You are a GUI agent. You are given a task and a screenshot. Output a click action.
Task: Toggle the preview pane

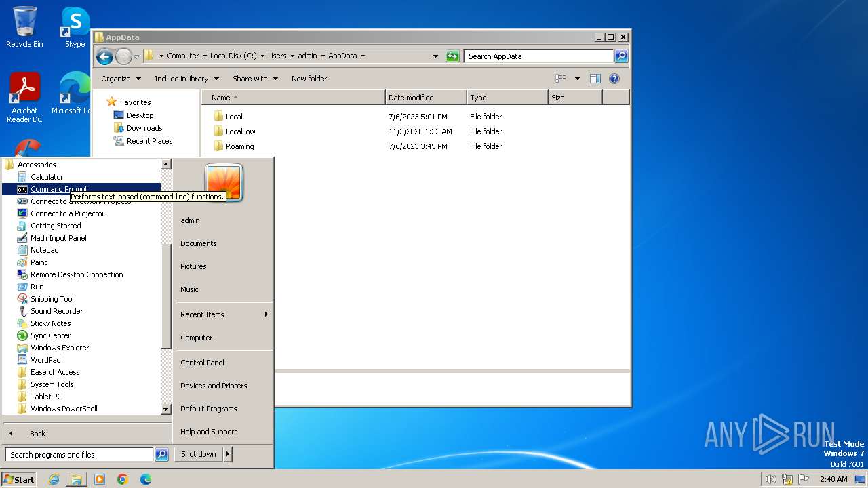coord(595,79)
